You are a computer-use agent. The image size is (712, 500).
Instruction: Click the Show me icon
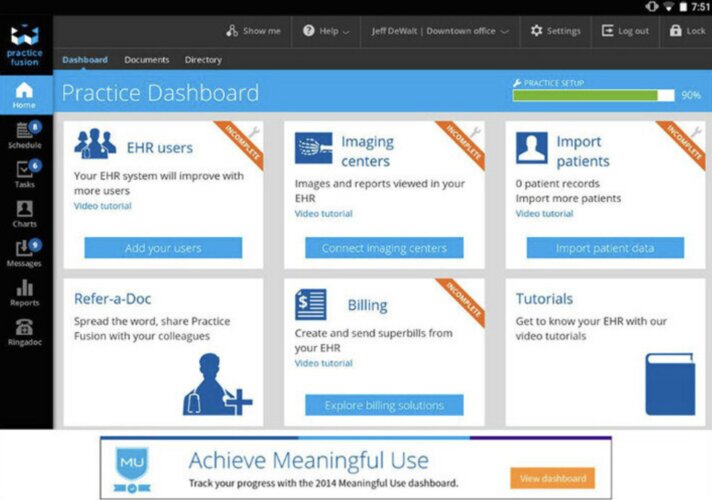point(232,31)
